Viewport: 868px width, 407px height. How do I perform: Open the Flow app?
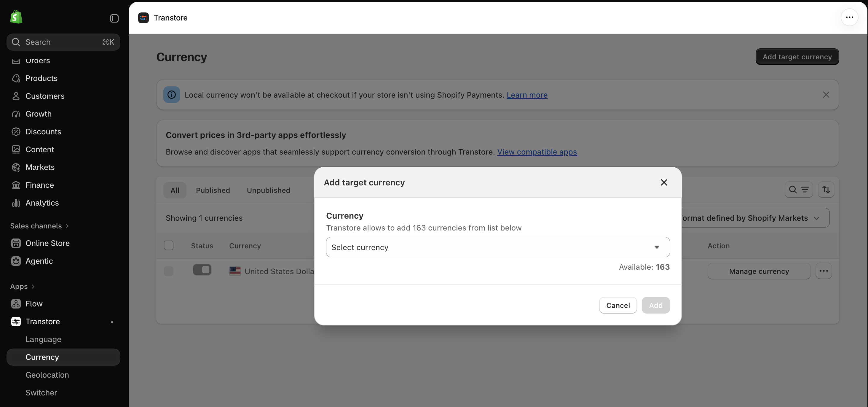click(x=34, y=304)
